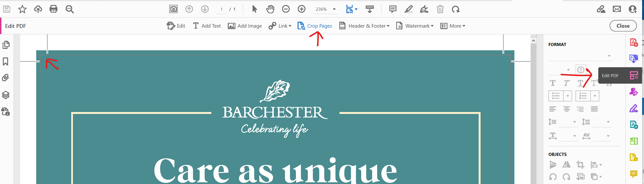
Task: Select Crop Pages
Action: tap(315, 26)
